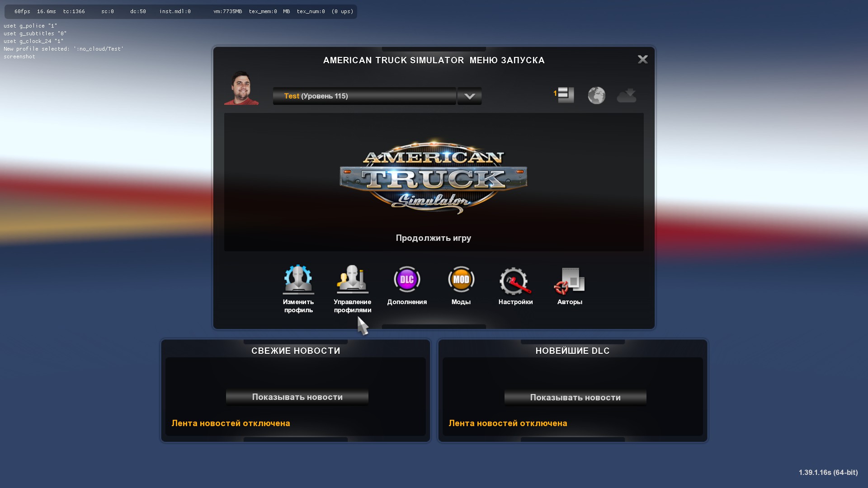Image resolution: width=868 pixels, height=488 pixels.
Task: Click the СВЕЖИЕ НОВОСТИ panel heading
Action: point(296,351)
